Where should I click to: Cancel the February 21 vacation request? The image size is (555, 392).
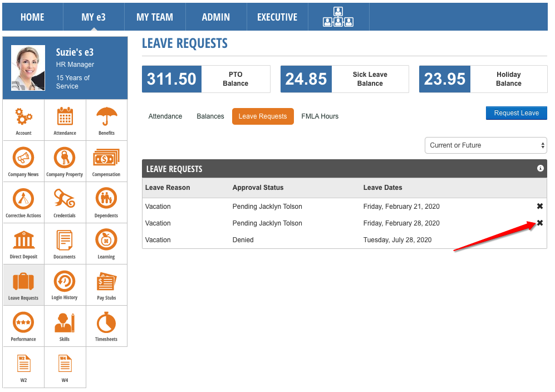click(x=539, y=207)
